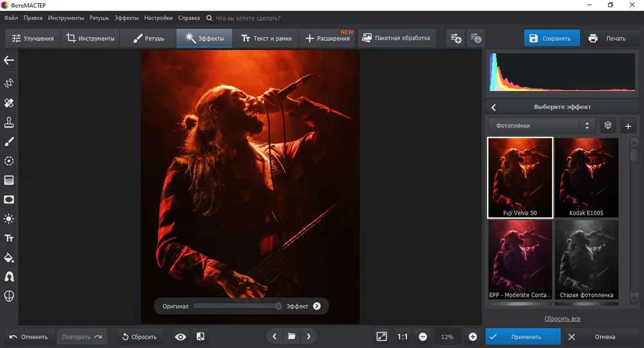Set zoom to 1:1 actual size

pos(402,336)
